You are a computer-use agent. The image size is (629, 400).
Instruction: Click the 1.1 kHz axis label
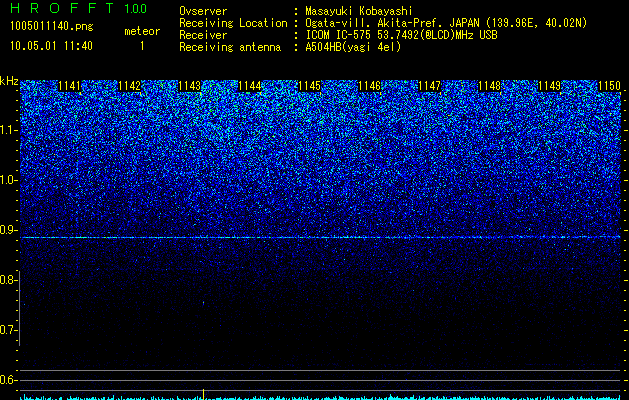point(7,130)
